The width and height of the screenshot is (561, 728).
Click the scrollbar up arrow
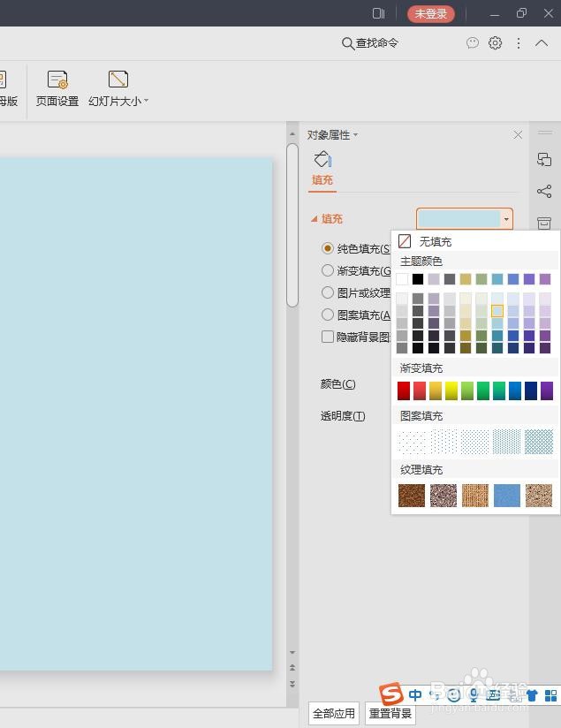click(292, 134)
